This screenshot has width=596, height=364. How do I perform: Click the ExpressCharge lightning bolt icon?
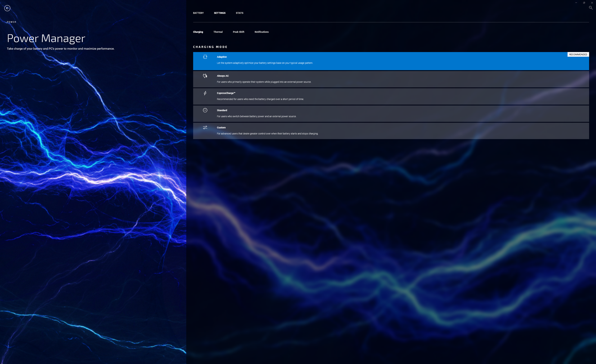pyautogui.click(x=205, y=93)
